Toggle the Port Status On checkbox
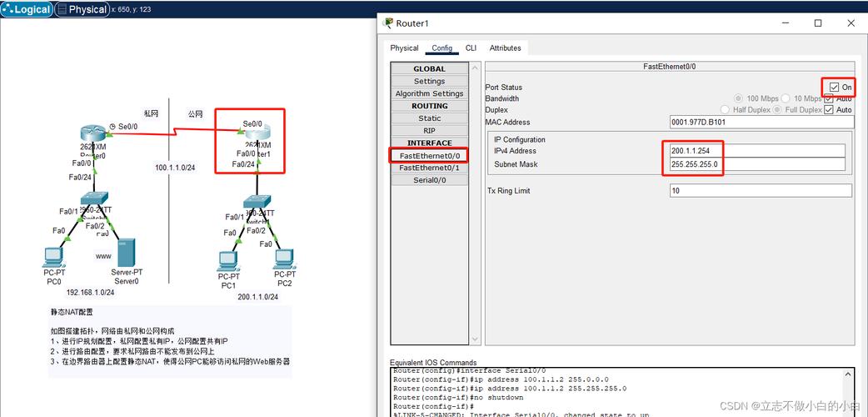The width and height of the screenshot is (868, 417). coord(834,87)
